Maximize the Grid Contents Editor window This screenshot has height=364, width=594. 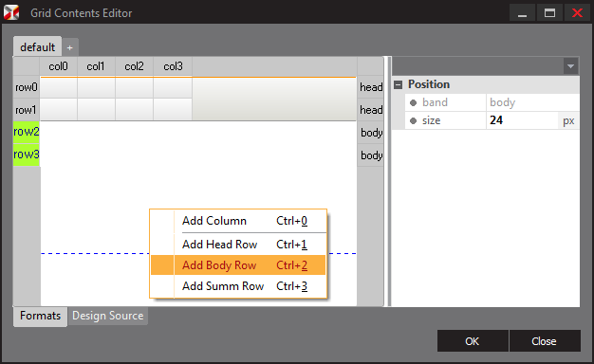click(x=549, y=13)
